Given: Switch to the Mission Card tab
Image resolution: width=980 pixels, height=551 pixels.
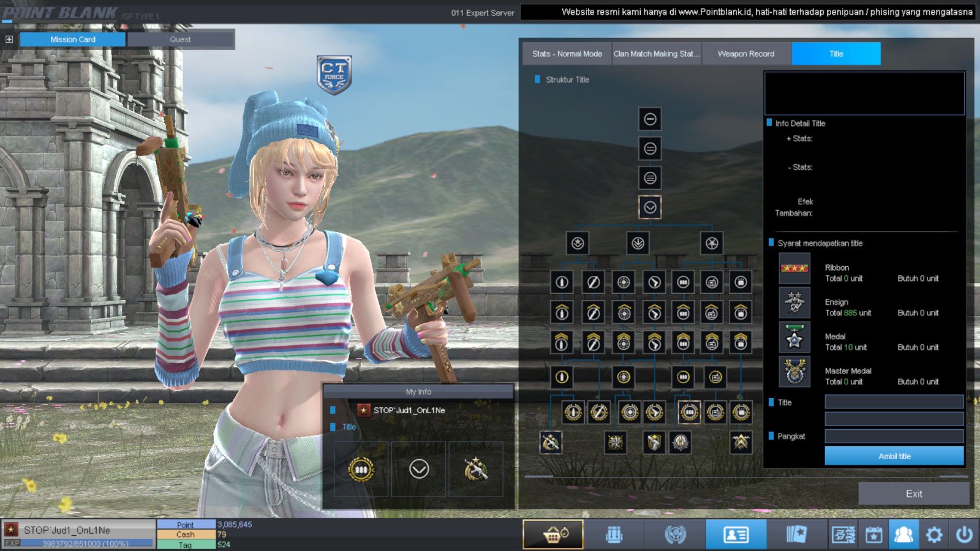Looking at the screenshot, I should click(73, 39).
